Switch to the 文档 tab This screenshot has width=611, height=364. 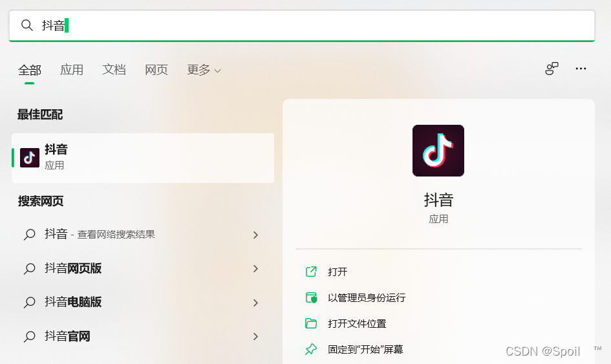[114, 70]
